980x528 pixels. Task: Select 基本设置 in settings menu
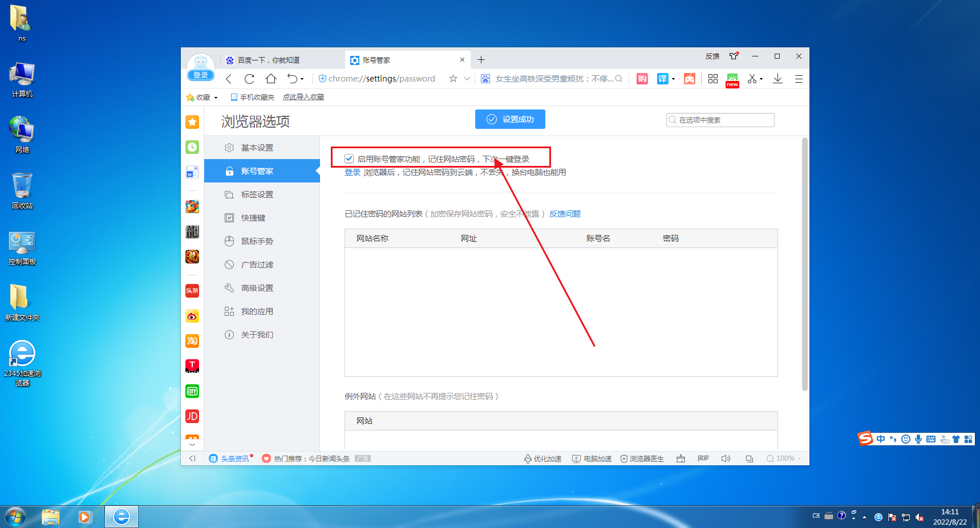coord(262,148)
